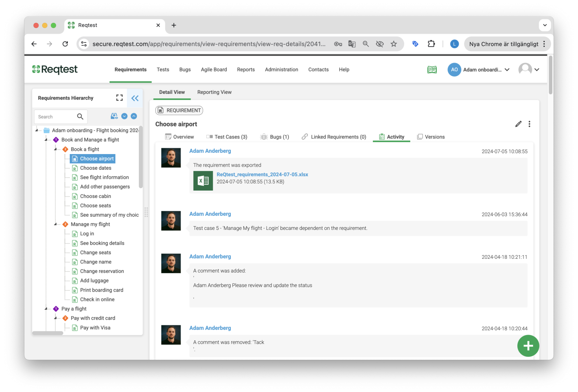Open the user profile dropdown
578x392 pixels.
tap(529, 69)
